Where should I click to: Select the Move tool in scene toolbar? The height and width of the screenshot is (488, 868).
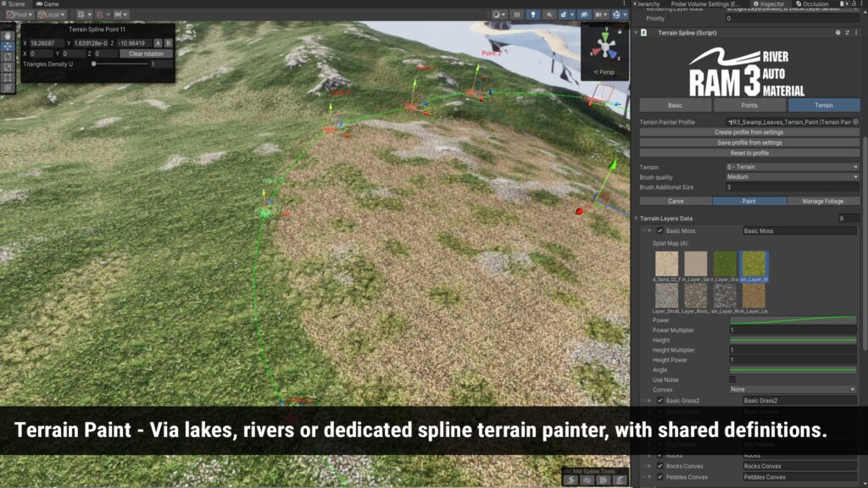click(x=8, y=46)
